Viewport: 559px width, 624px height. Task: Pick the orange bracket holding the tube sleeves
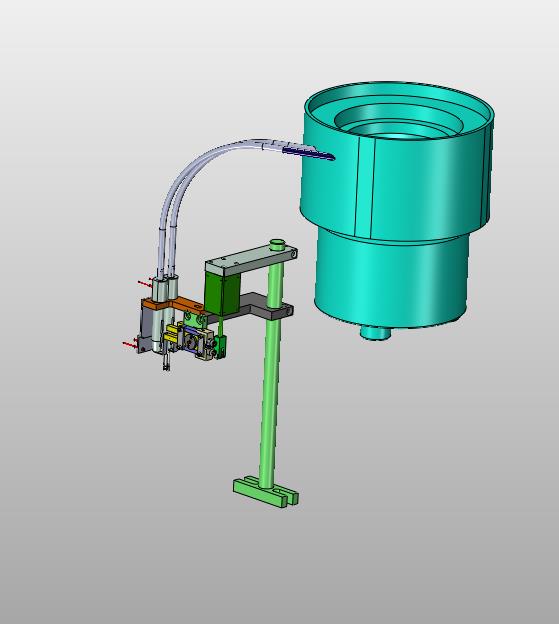(174, 304)
